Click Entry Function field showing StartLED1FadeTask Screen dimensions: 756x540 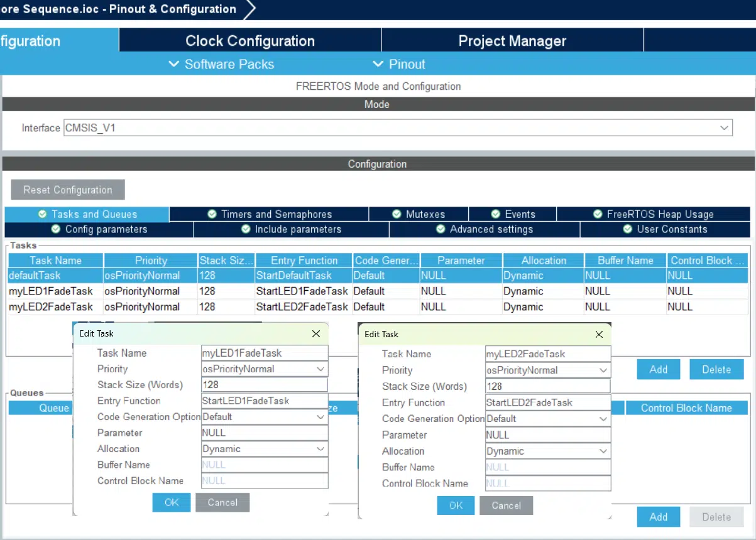(x=265, y=401)
